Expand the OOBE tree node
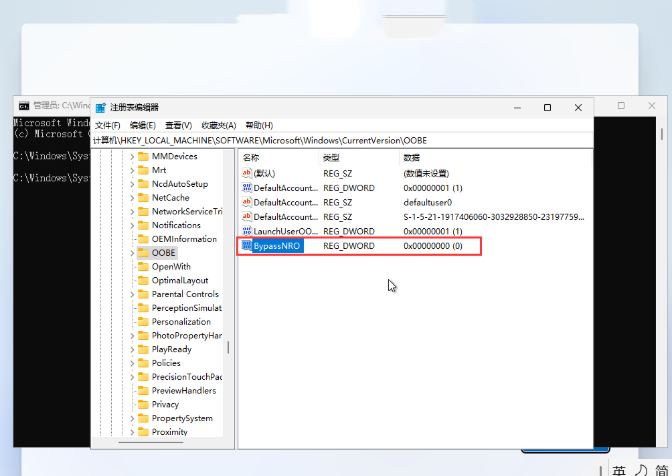Screen dimensions: 672x476 pos(132,253)
